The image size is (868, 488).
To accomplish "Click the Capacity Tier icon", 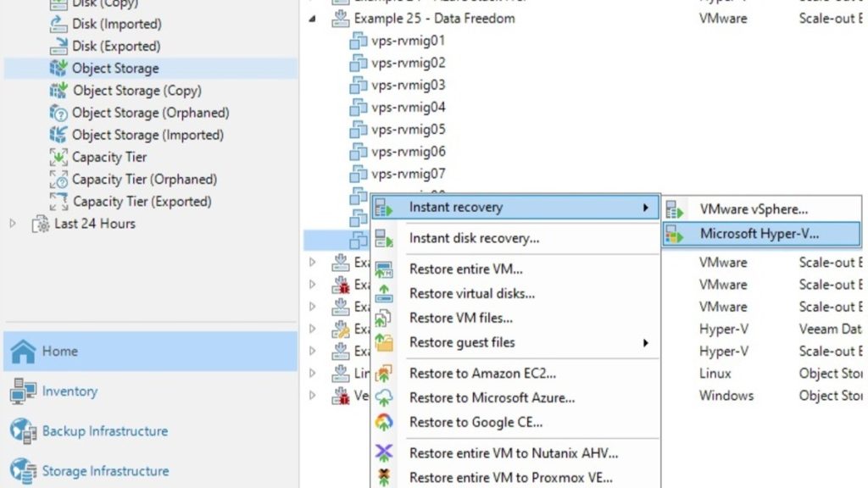I will [58, 157].
